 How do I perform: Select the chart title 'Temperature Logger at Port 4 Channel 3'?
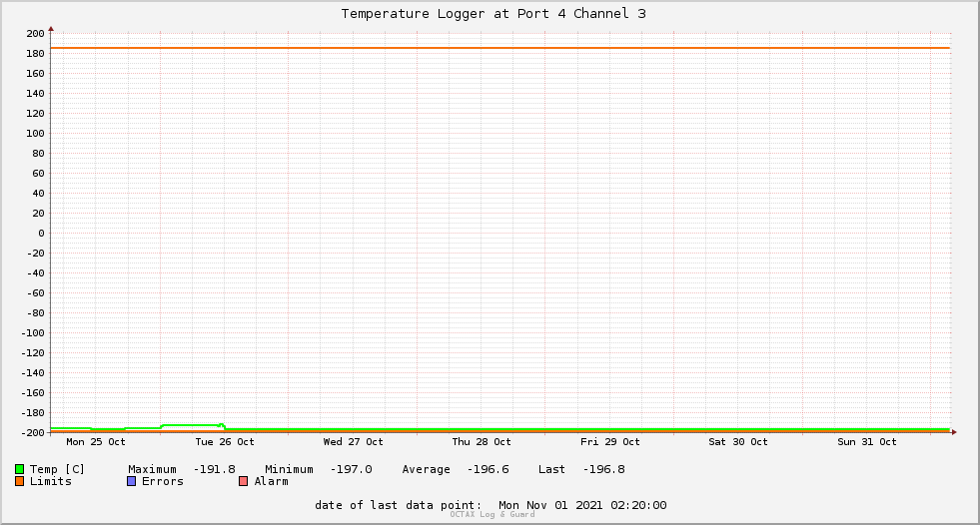point(493,14)
